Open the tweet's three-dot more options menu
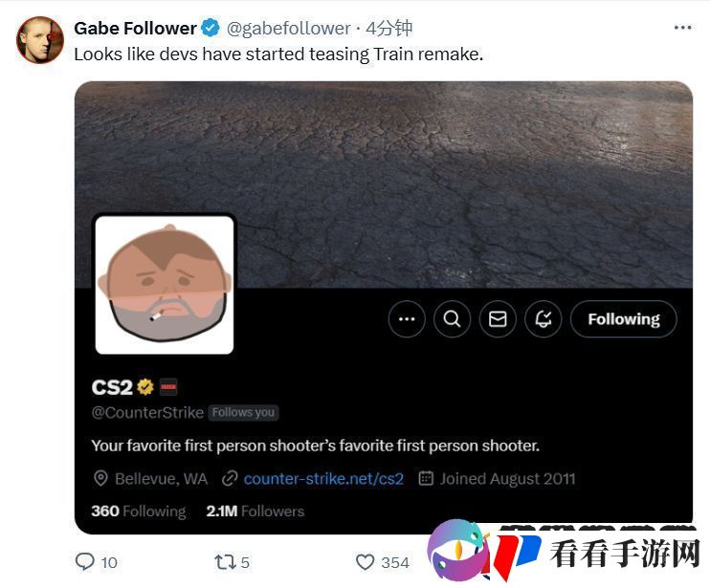The height and width of the screenshot is (588, 710). coord(682,28)
